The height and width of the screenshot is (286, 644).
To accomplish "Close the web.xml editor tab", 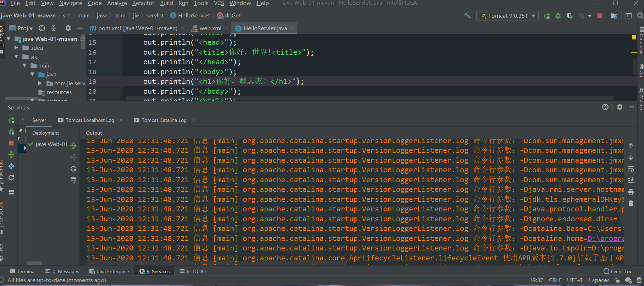I will coord(226,28).
